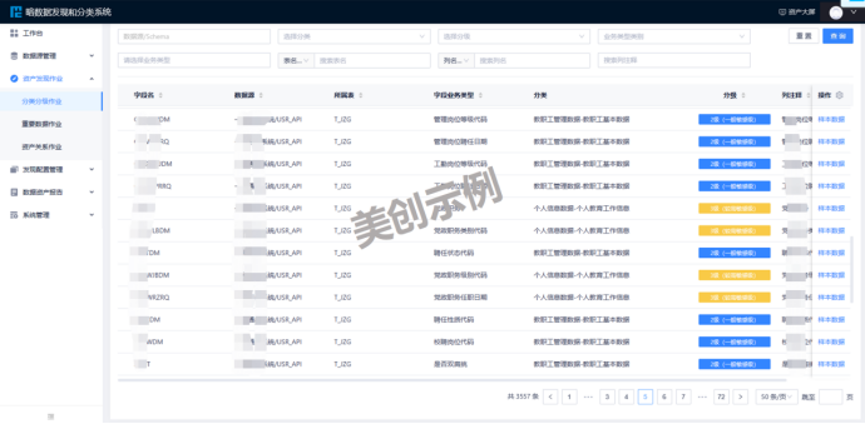Sort table by 所属表 column
The width and height of the screenshot is (866, 424).
point(361,96)
